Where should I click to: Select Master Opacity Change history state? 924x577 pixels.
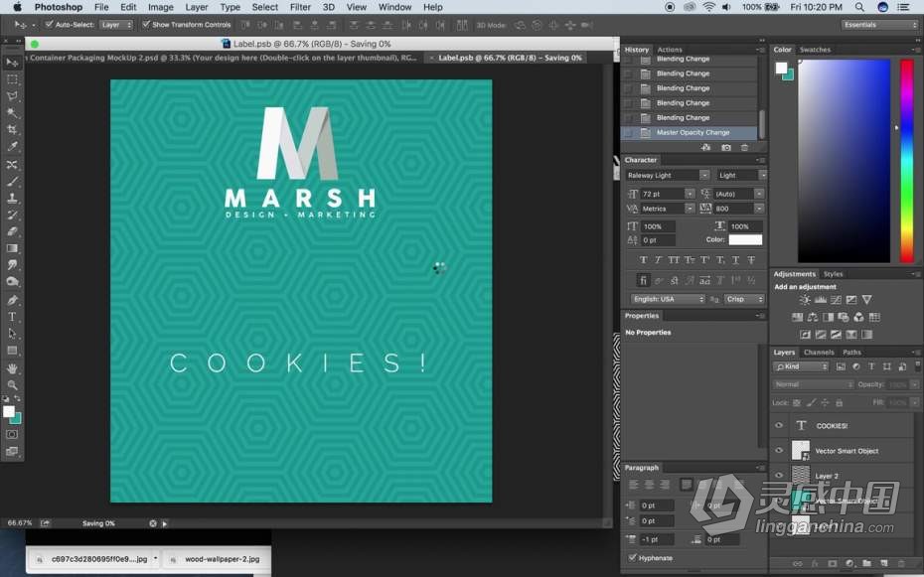click(x=690, y=132)
